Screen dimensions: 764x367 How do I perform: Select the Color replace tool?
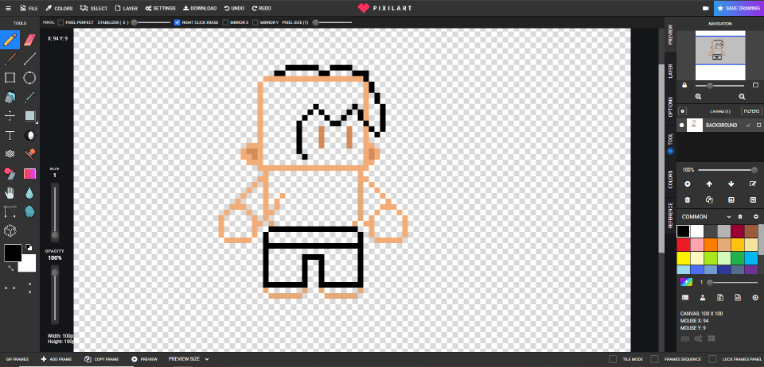pos(10,173)
